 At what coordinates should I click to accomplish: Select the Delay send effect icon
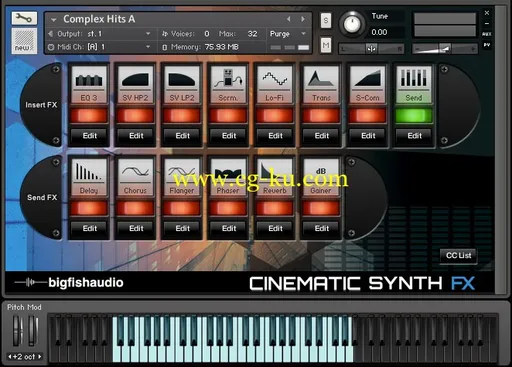tap(89, 172)
